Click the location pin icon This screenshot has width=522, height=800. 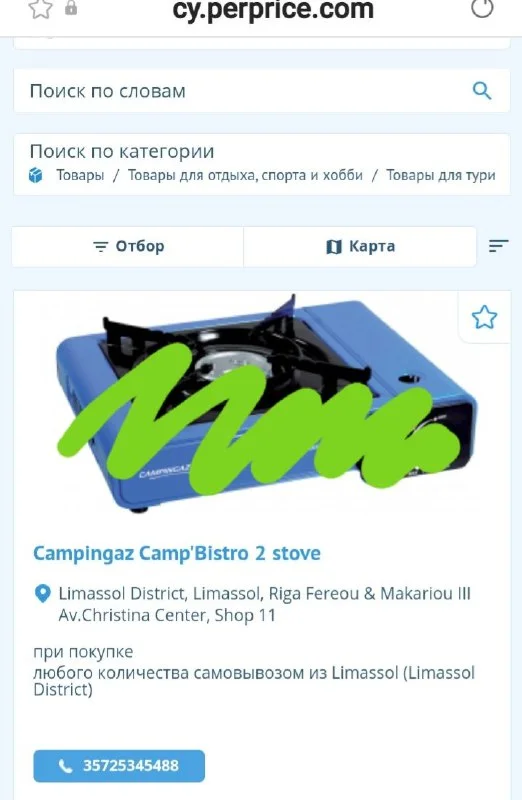42,593
